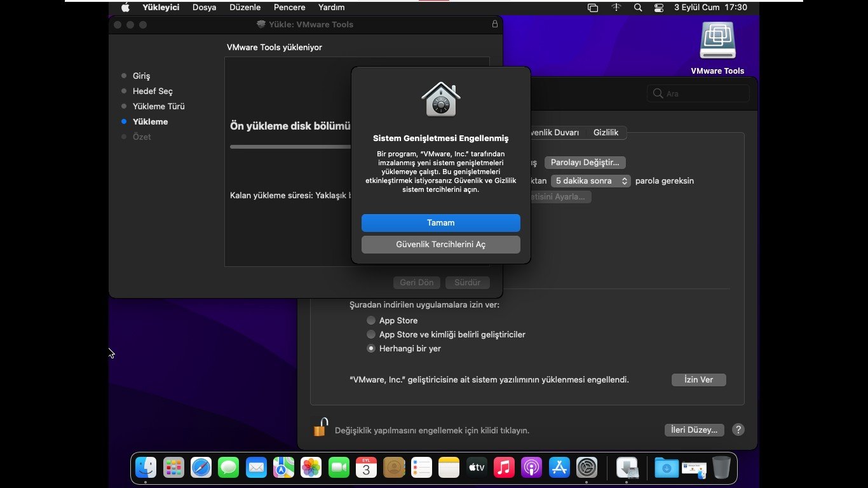
Task: Open Finder from the Dock
Action: point(146,468)
